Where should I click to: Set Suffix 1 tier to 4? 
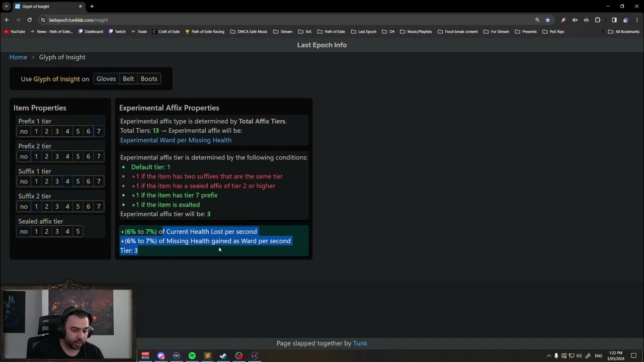click(67, 182)
